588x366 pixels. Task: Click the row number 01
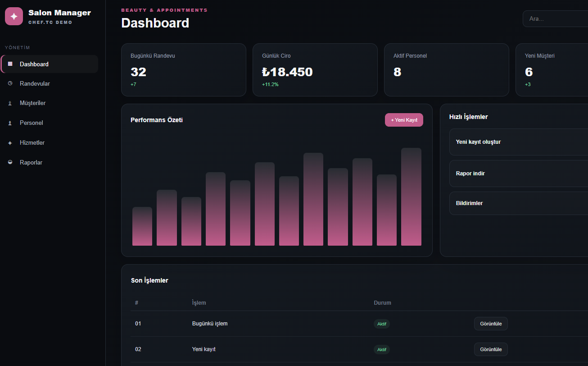[138, 324]
